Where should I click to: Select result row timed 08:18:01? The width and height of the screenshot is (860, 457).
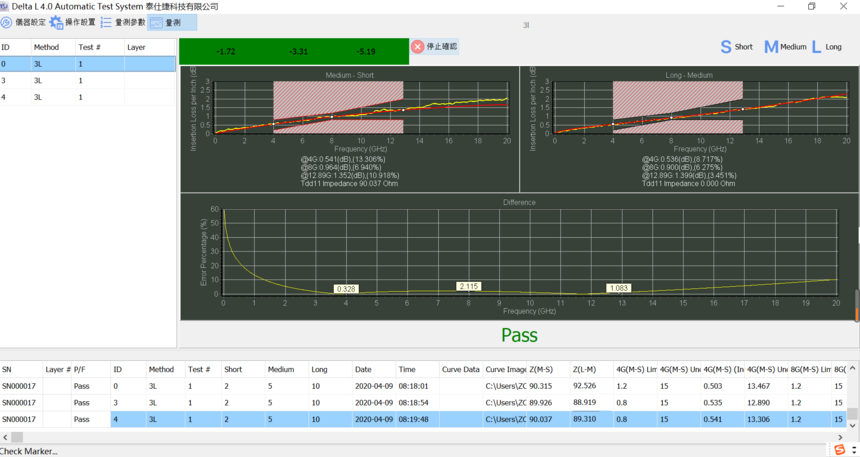pos(423,386)
